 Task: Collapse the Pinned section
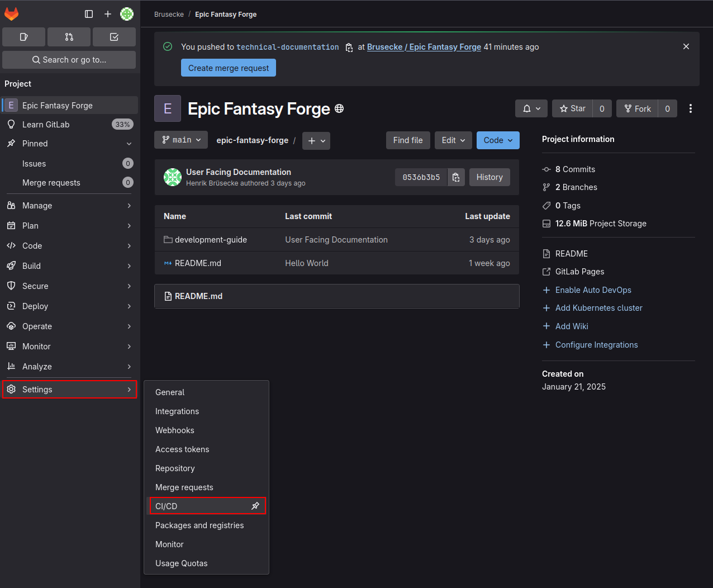coord(70,144)
